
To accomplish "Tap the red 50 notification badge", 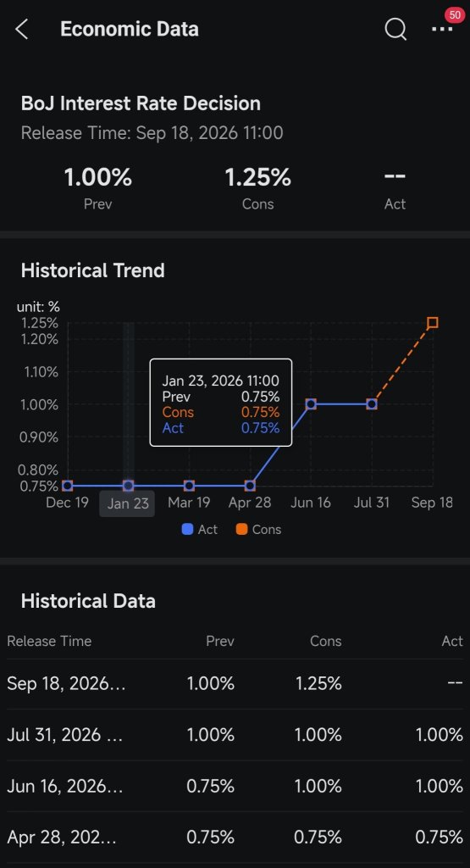I will 455,15.
